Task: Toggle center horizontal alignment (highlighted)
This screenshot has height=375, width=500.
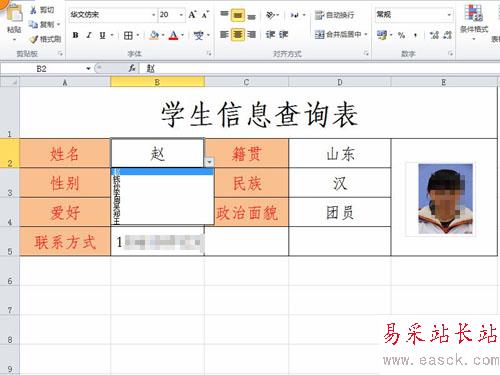Action: pos(238,34)
